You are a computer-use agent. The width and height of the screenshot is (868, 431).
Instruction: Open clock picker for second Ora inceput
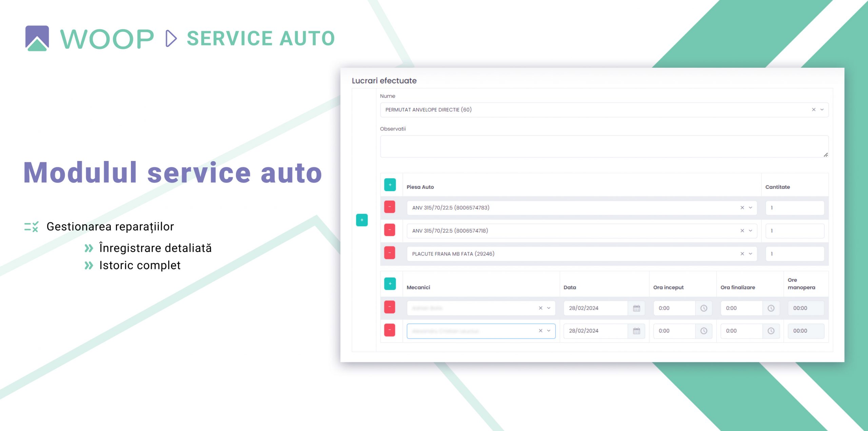point(704,331)
